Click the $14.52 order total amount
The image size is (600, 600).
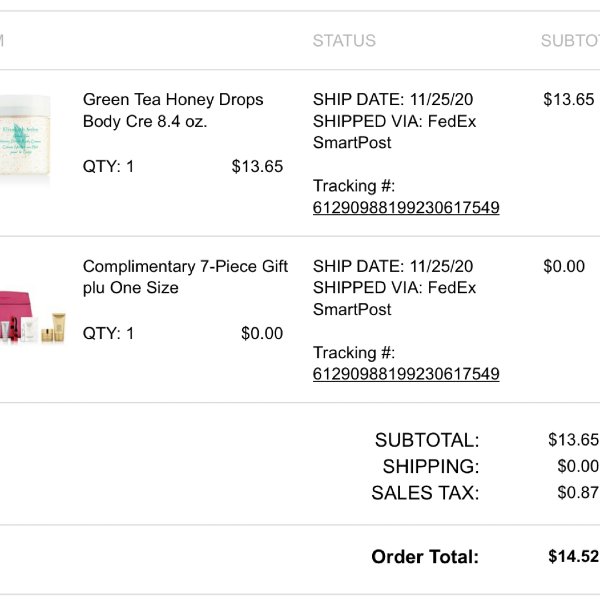point(573,556)
